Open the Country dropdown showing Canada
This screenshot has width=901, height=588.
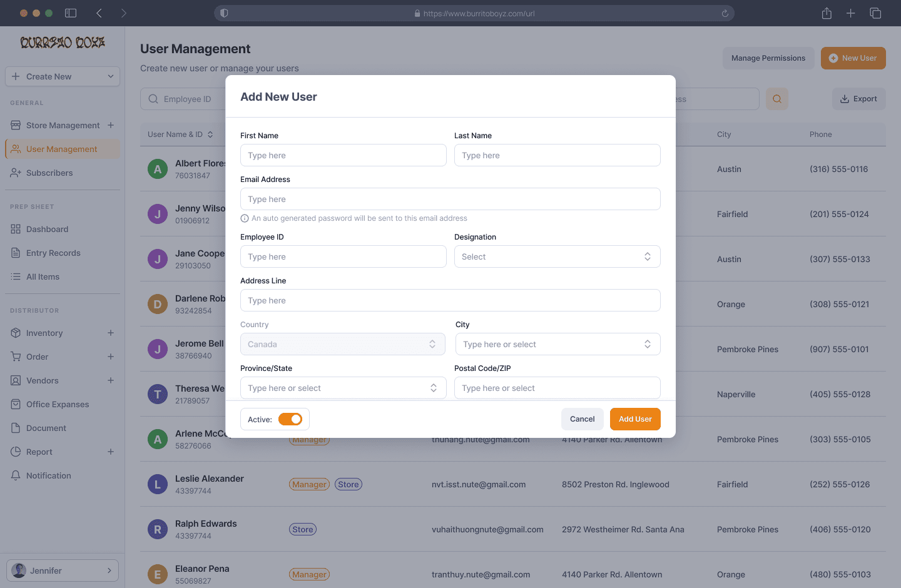point(343,344)
